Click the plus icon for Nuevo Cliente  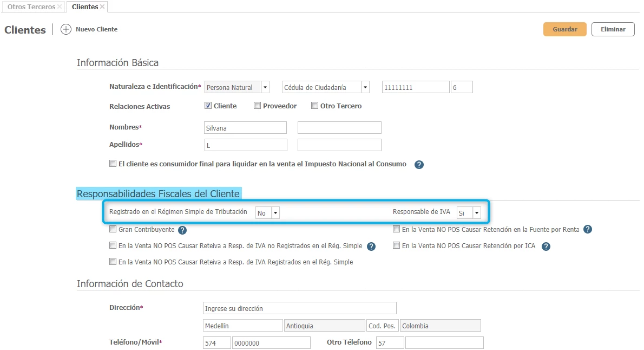click(x=66, y=29)
